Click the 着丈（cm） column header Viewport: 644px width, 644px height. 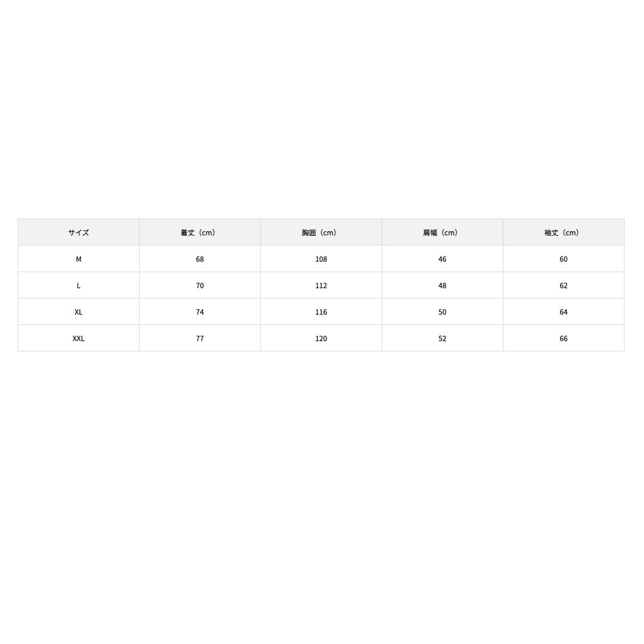[x=199, y=233]
